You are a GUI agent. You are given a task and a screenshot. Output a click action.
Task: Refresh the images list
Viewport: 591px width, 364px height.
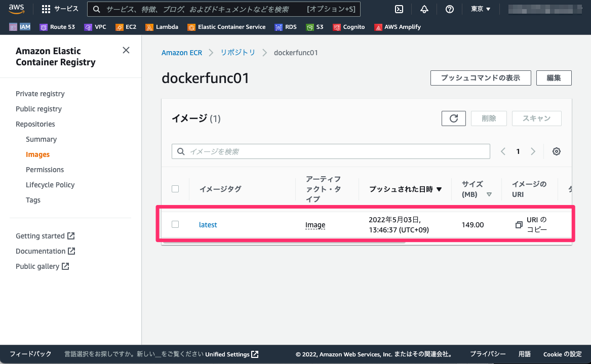(453, 118)
